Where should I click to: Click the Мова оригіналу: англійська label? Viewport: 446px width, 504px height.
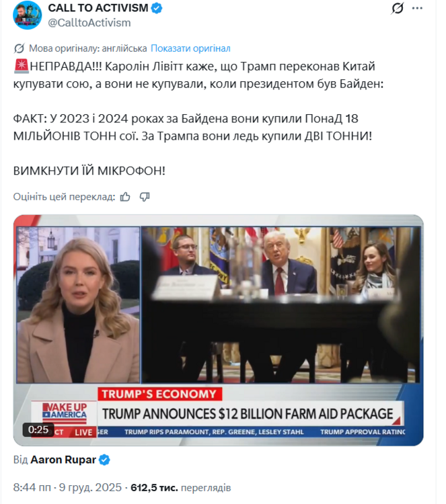[88, 48]
